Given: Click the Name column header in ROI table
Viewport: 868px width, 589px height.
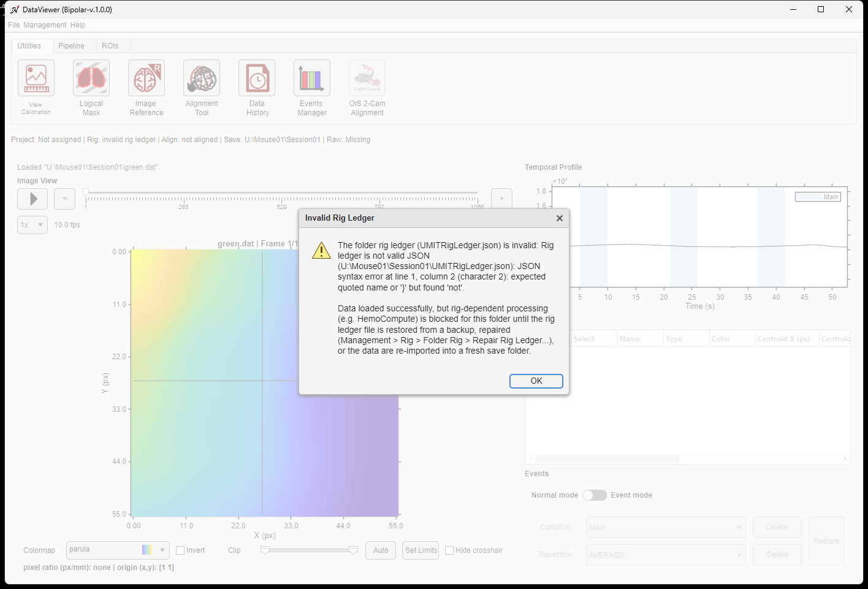Looking at the screenshot, I should tap(640, 339).
